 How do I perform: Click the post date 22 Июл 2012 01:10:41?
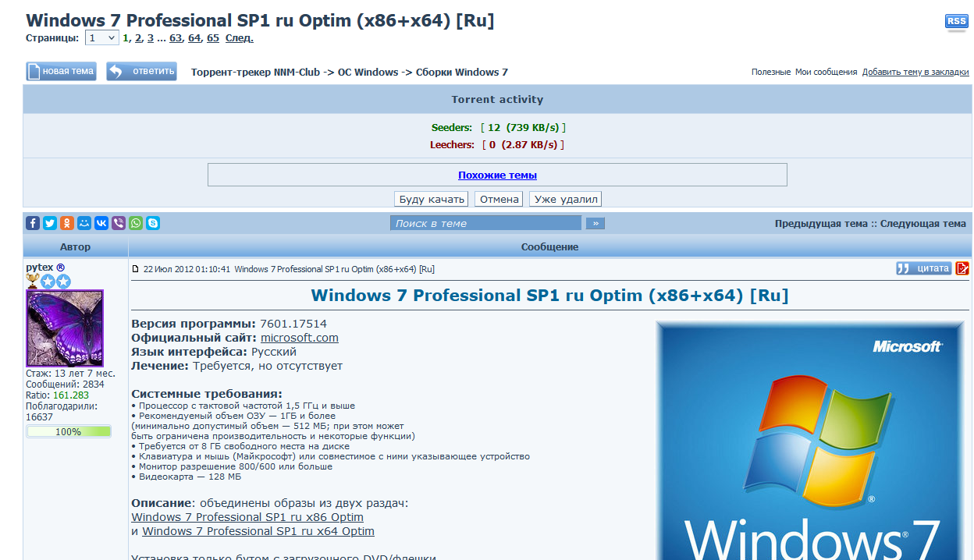point(187,269)
